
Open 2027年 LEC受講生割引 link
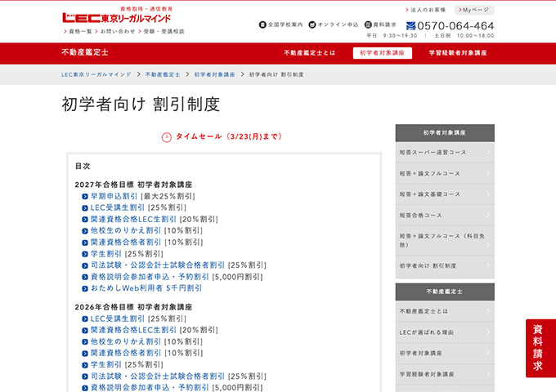pos(118,207)
